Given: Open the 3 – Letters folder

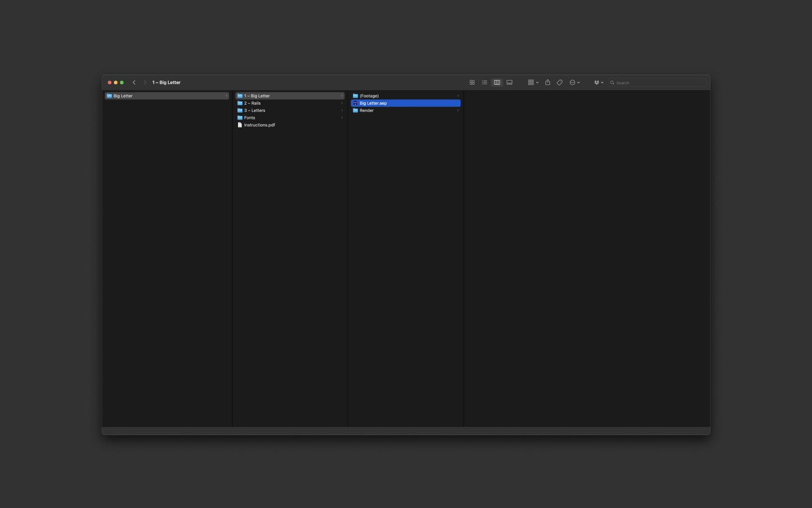Looking at the screenshot, I should click(x=290, y=111).
